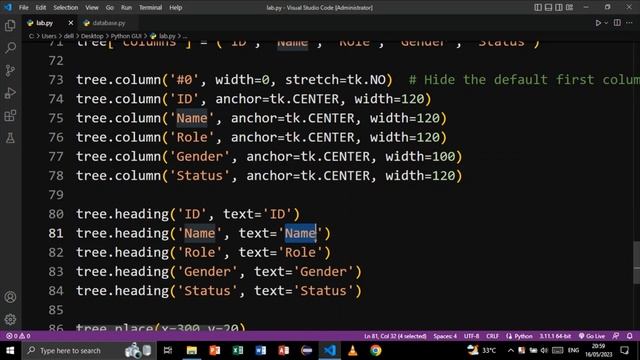Viewport: 640px width, 360px height.
Task: Open File Explorer from the taskbar
Action: (191, 350)
